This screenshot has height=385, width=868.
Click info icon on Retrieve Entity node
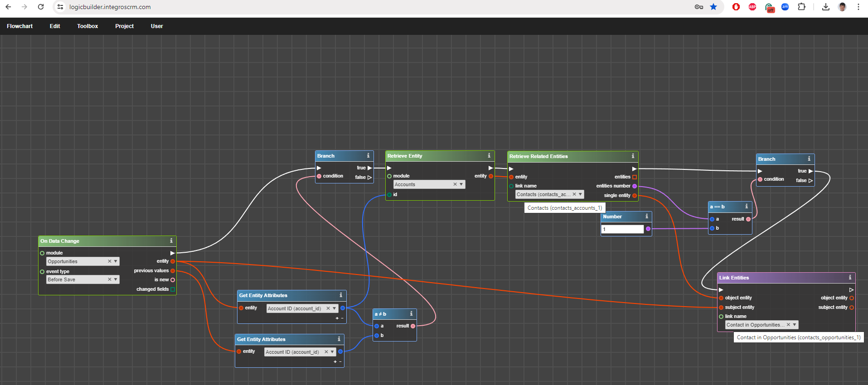[489, 155]
